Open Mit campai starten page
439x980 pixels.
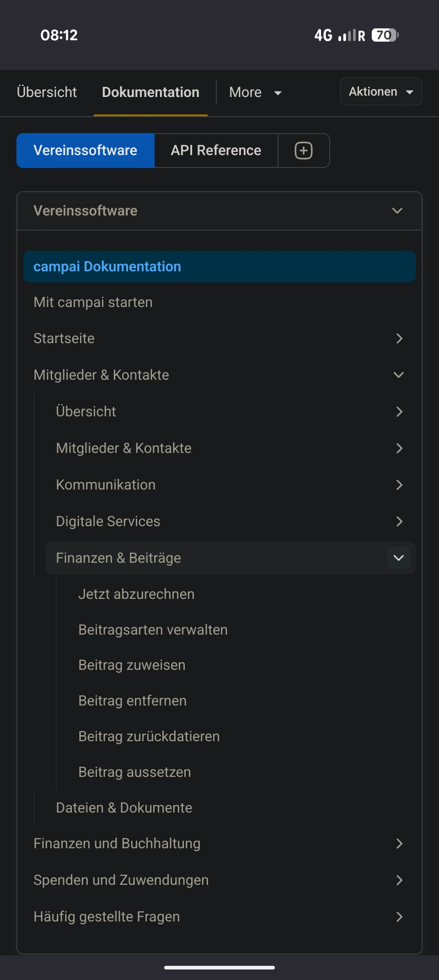pyautogui.click(x=93, y=302)
